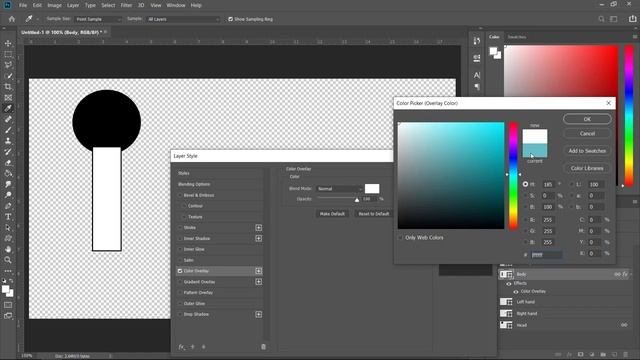
Task: Select the Frame tool
Action: click(8, 98)
